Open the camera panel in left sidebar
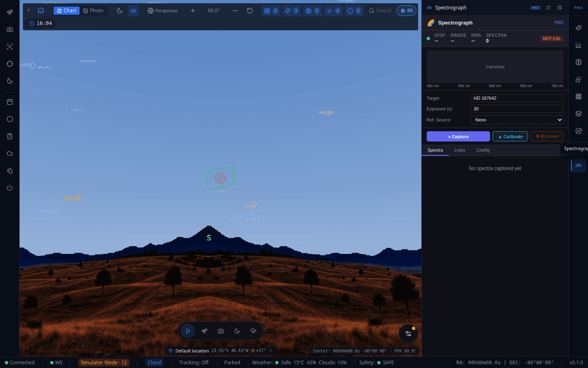 click(x=10, y=29)
